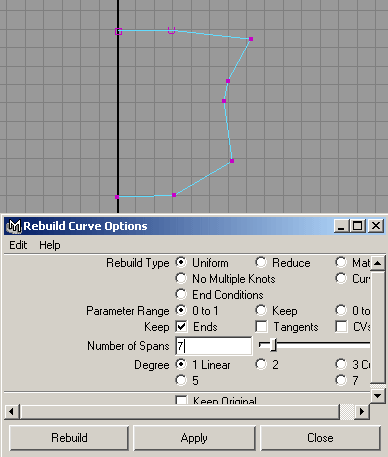This screenshot has height=457, width=388.
Task: Click the vertical scrollbar up arrow
Action: point(377,263)
